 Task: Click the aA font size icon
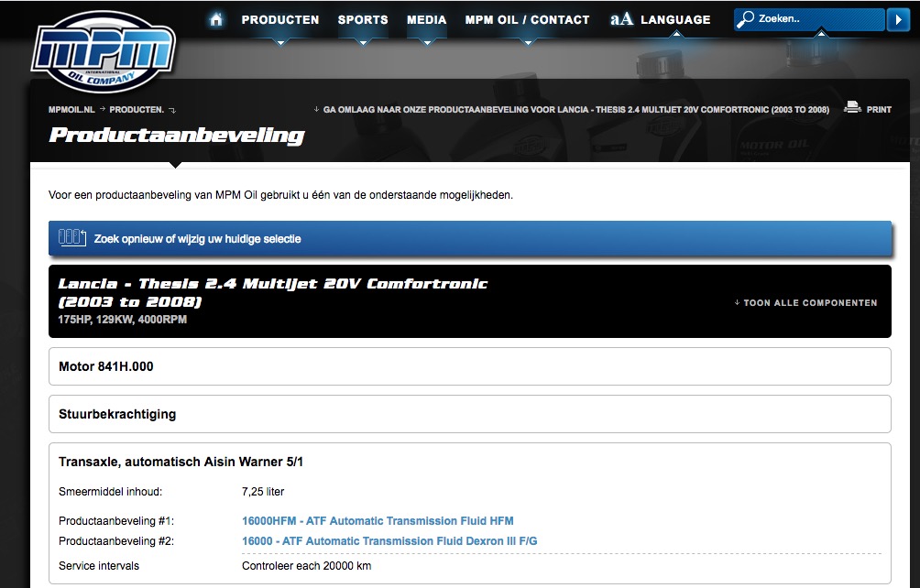622,19
